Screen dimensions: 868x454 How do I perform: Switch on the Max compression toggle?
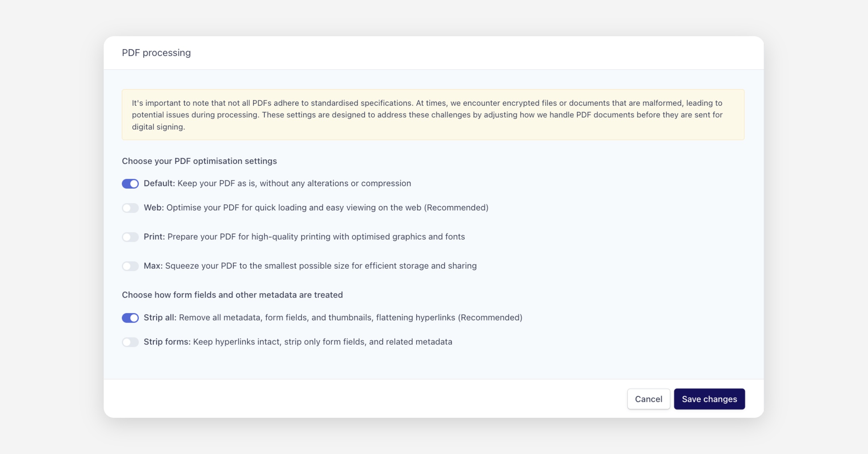(x=130, y=266)
